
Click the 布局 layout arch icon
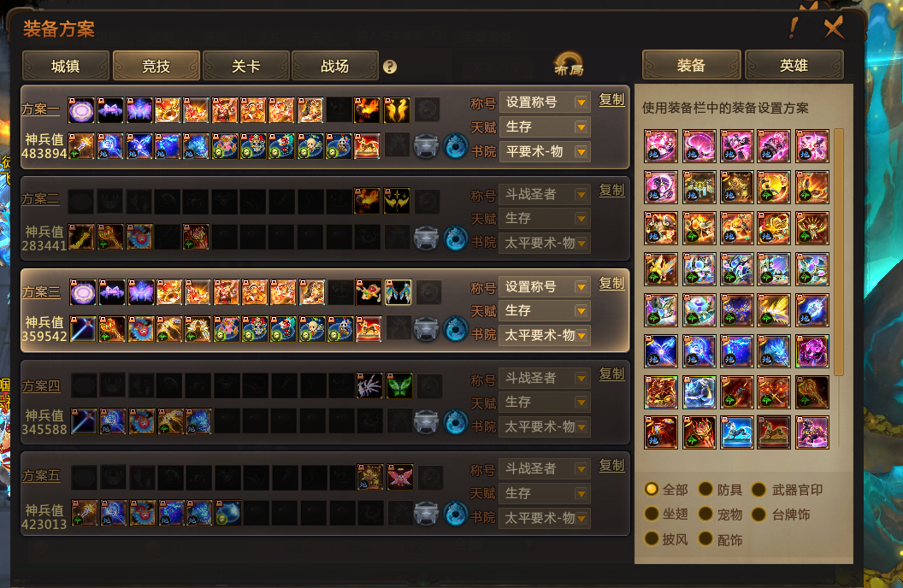(569, 64)
